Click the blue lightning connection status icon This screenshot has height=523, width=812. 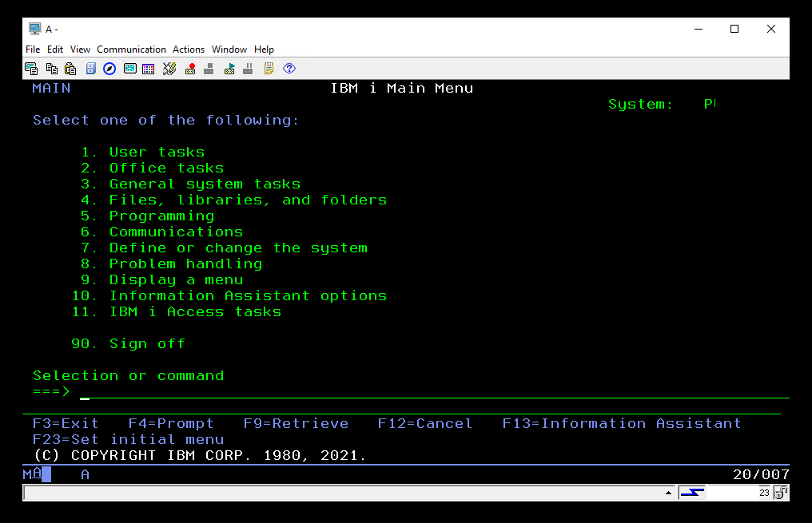(691, 493)
